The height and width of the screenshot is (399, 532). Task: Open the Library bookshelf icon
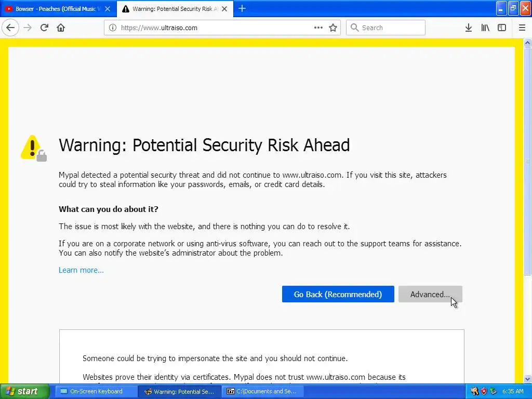tap(485, 28)
